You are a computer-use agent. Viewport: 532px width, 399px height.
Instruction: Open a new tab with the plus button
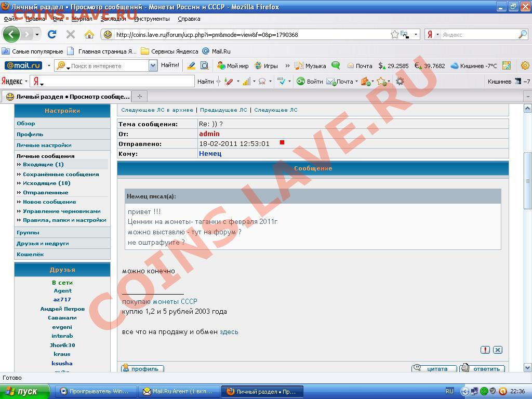(x=139, y=97)
